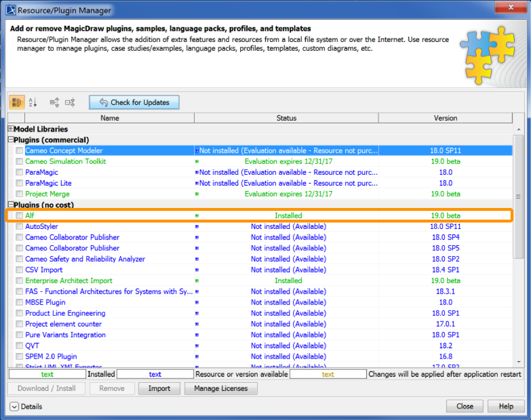This screenshot has width=531, height=420.
Task: Tick the checkbox next to Alf
Action: coord(19,216)
